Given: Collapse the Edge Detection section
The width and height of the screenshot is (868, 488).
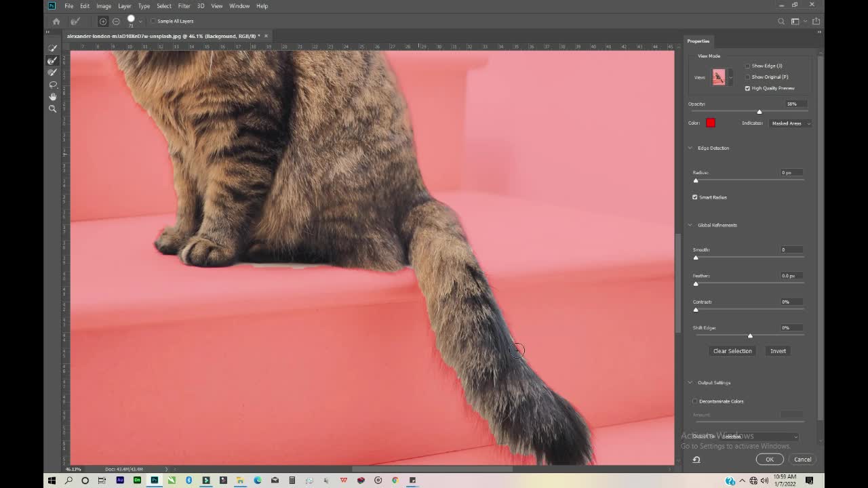Looking at the screenshot, I should point(690,148).
